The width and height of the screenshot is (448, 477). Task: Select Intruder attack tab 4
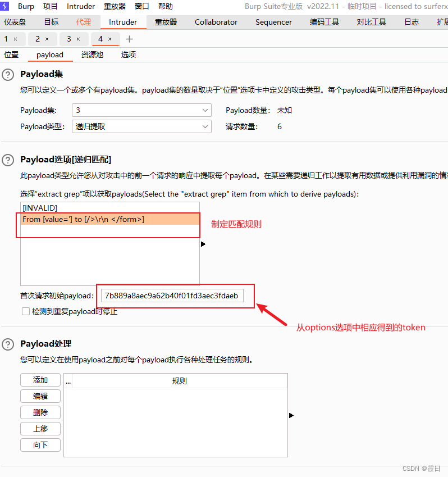point(100,39)
